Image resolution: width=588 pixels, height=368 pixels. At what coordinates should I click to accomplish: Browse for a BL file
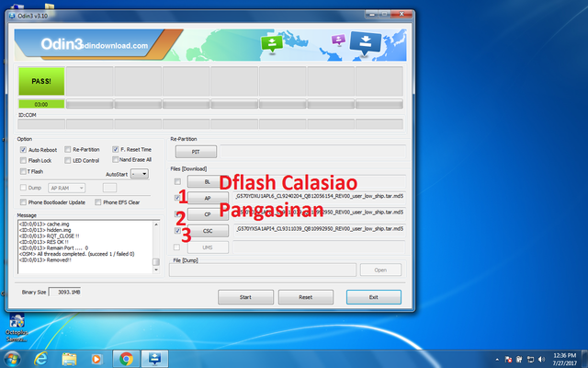(x=208, y=181)
